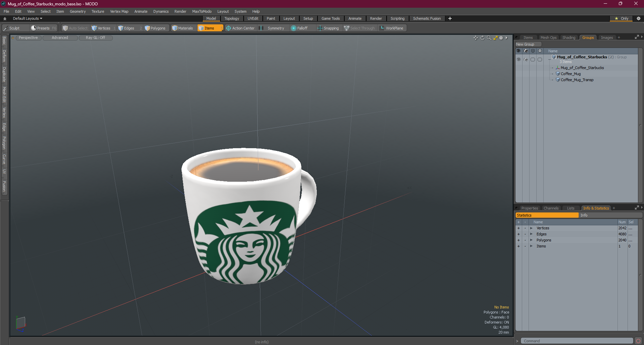This screenshot has height=345, width=644.
Task: Select the Coffee_Mug mesh item
Action: click(571, 74)
